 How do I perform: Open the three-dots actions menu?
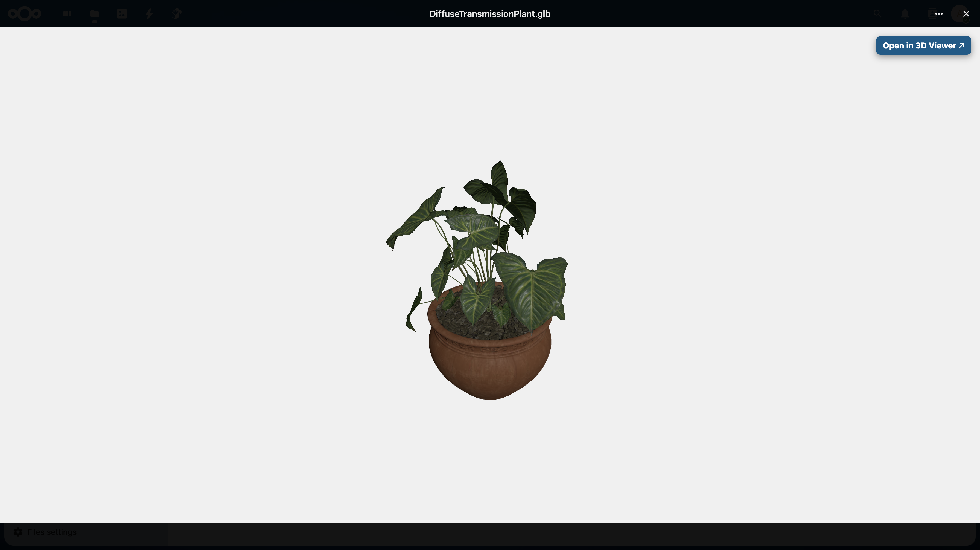(x=939, y=14)
